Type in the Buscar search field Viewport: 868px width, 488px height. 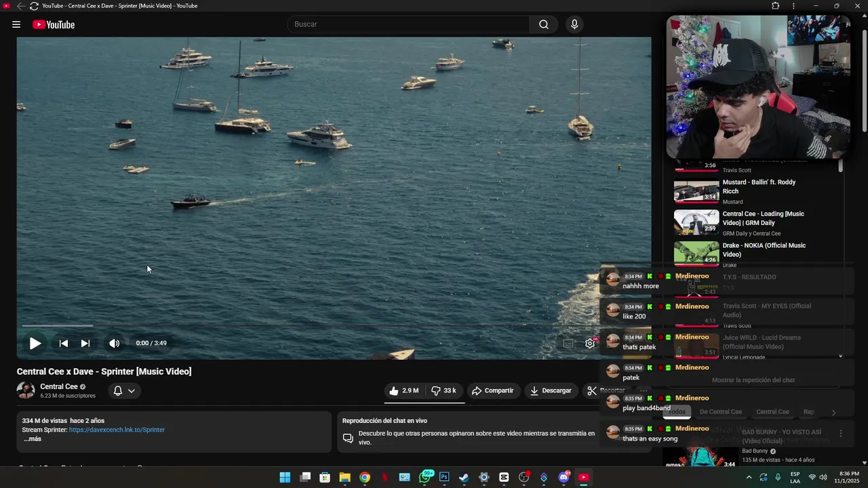408,24
